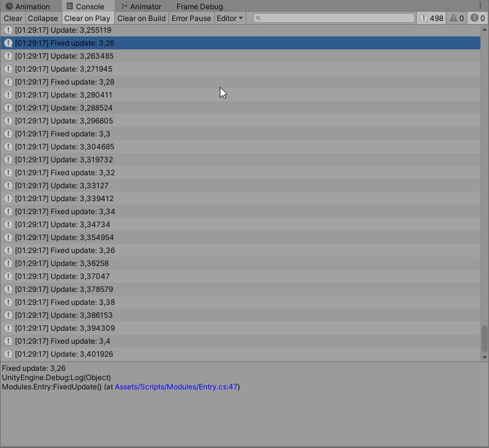The image size is (489, 448).
Task: Select log entry Update: 3,339412
Action: pyautogui.click(x=240, y=199)
